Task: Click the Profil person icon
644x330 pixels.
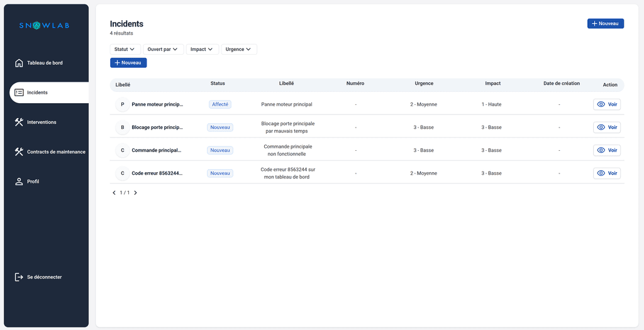Action: [19, 182]
